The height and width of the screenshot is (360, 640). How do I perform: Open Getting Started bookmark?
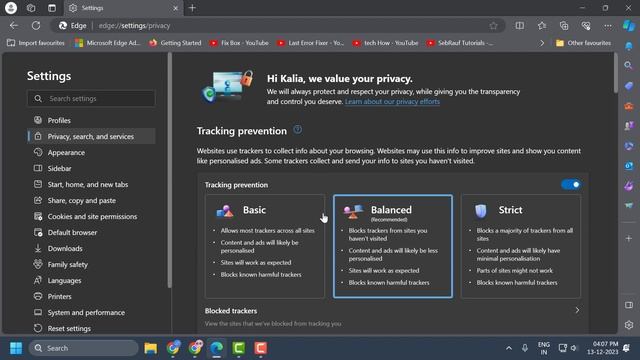pyautogui.click(x=175, y=43)
